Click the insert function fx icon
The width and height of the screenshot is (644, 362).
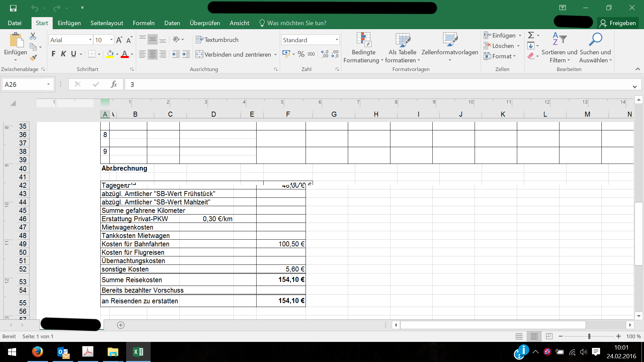coord(114,84)
